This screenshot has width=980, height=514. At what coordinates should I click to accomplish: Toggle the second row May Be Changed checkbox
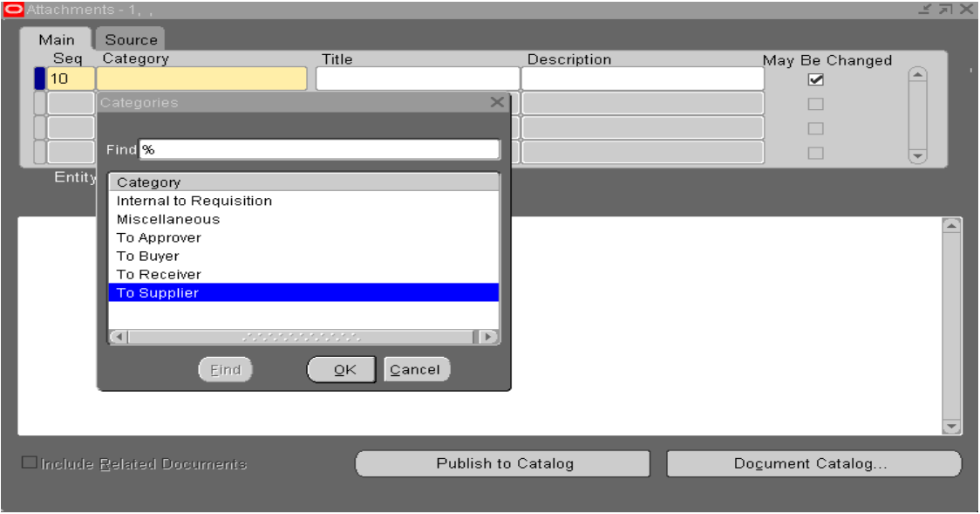816,104
